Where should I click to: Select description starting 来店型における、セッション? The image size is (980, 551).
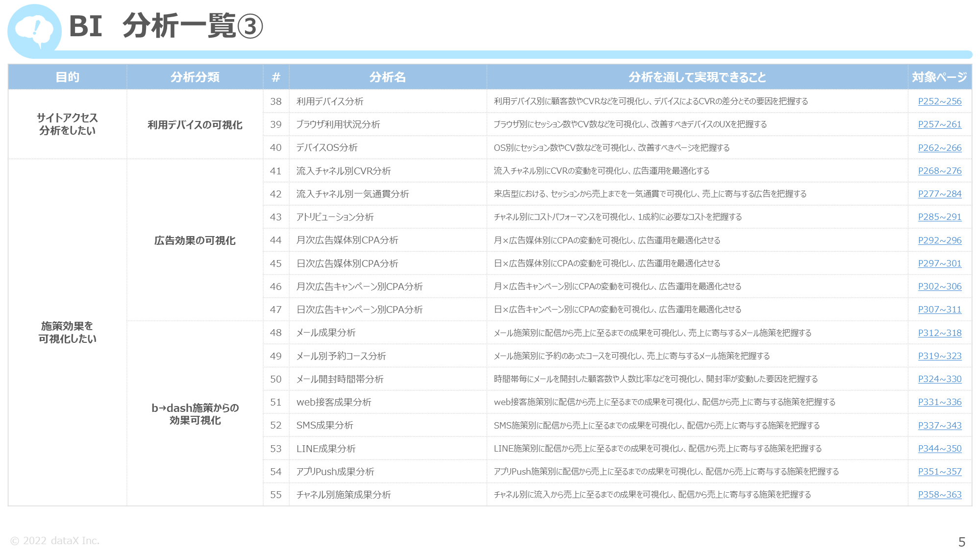click(x=650, y=194)
